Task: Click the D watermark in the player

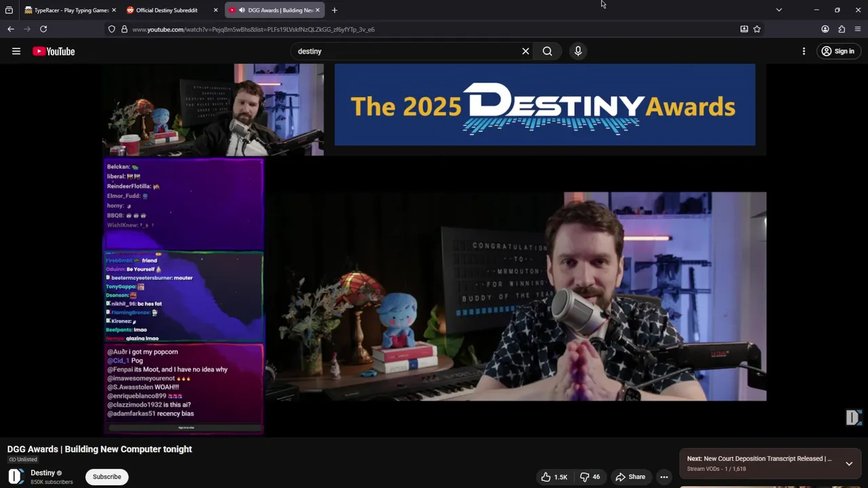Action: coord(854,418)
